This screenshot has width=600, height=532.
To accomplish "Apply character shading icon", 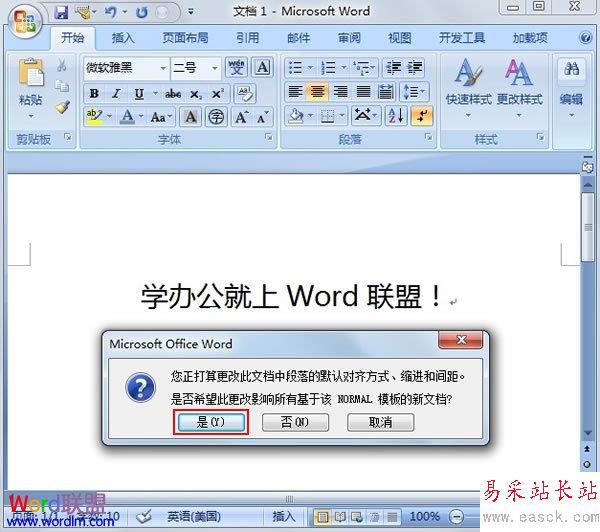I will point(191,117).
